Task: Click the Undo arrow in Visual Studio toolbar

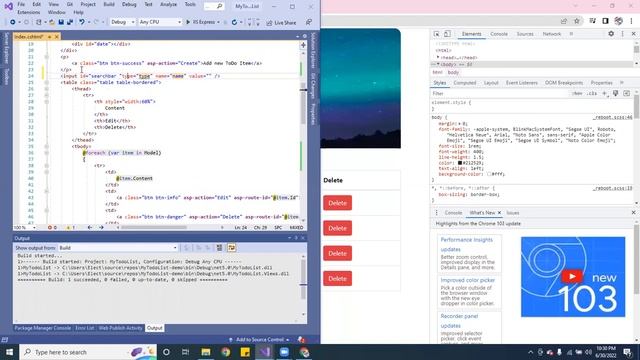Action: (x=82, y=22)
